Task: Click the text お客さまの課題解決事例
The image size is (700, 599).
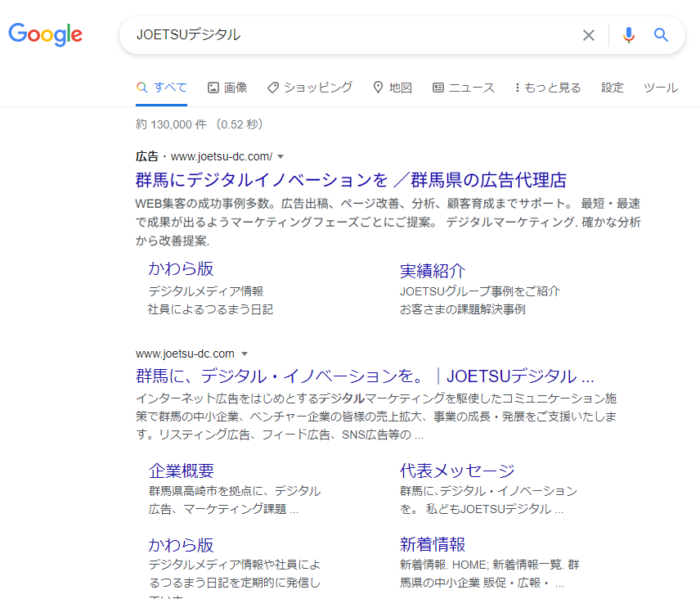Action: 463,309
